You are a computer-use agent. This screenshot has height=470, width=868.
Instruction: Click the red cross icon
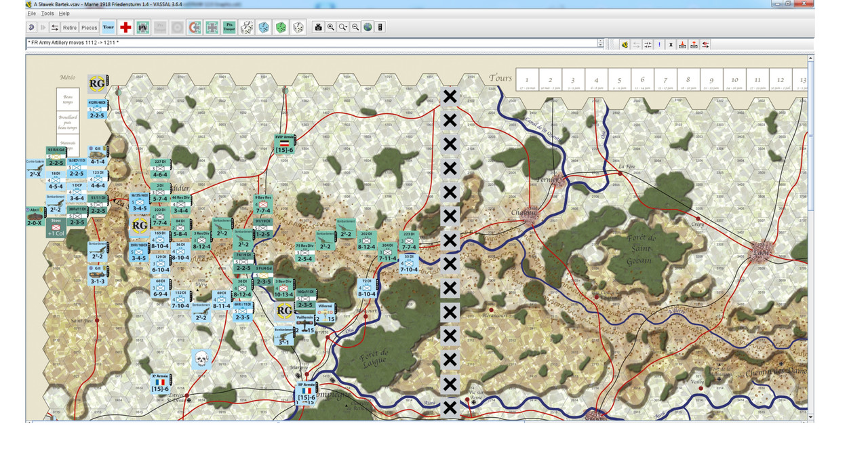point(125,27)
